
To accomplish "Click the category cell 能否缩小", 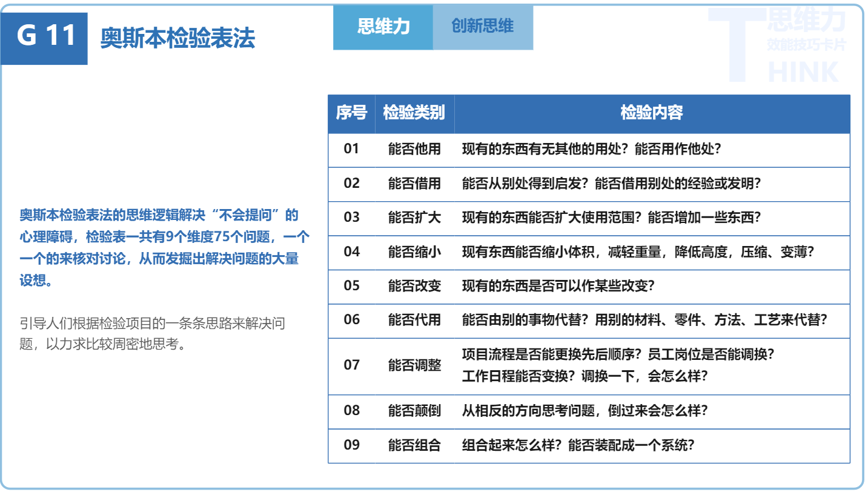I will (x=414, y=251).
